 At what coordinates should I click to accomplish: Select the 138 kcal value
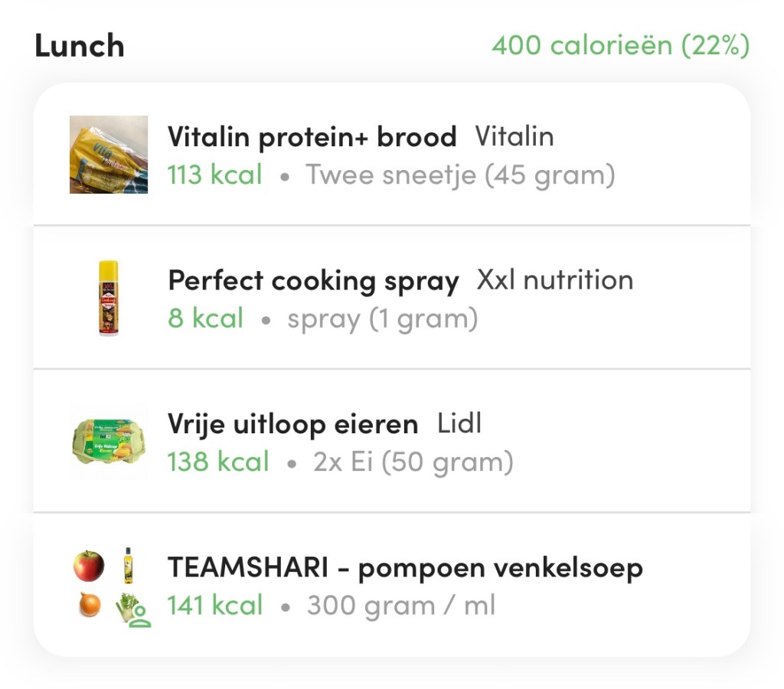[x=219, y=462]
